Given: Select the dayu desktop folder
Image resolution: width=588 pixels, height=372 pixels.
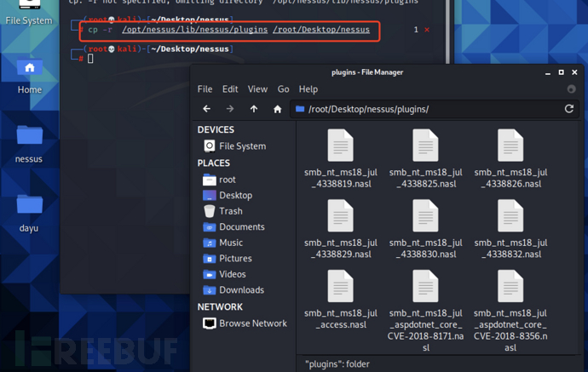Looking at the screenshot, I should click(29, 214).
